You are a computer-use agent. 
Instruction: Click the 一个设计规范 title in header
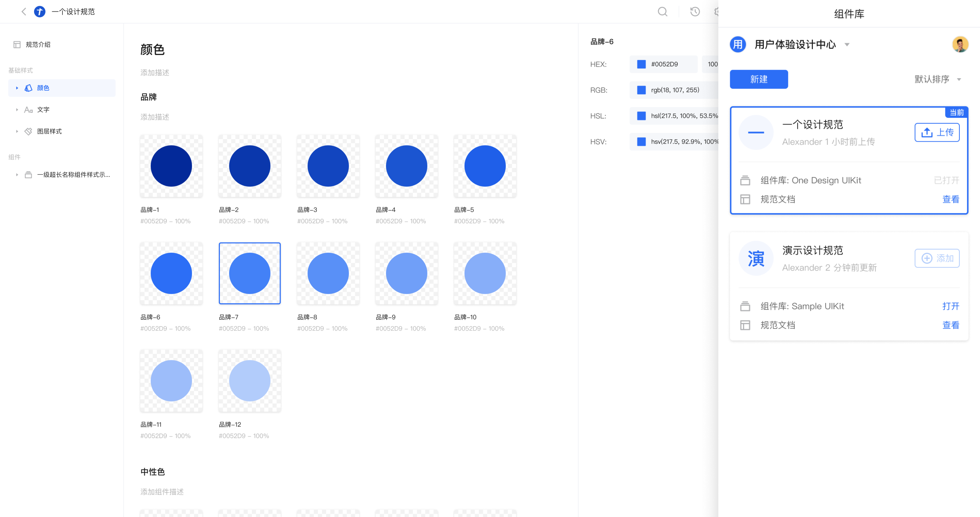[73, 12]
